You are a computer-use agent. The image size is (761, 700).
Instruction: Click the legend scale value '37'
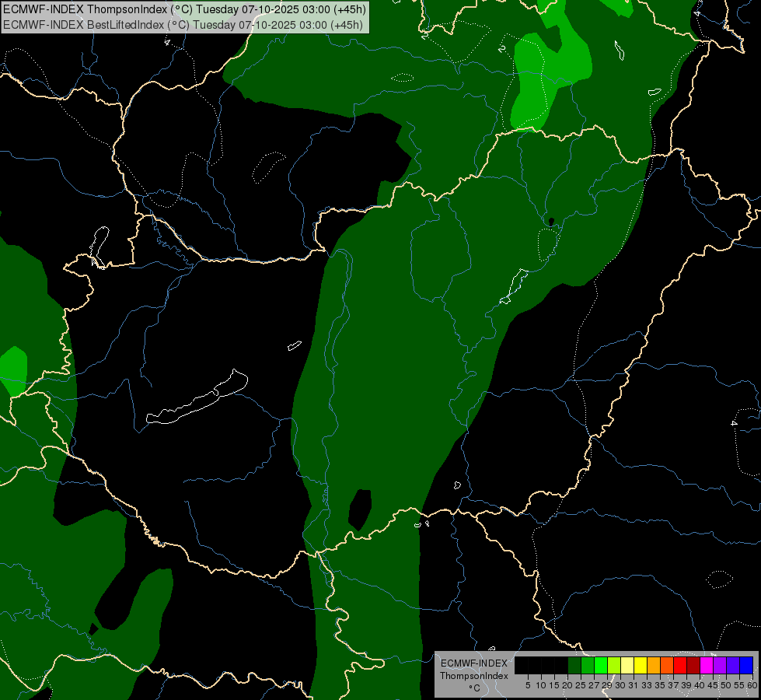point(674,685)
